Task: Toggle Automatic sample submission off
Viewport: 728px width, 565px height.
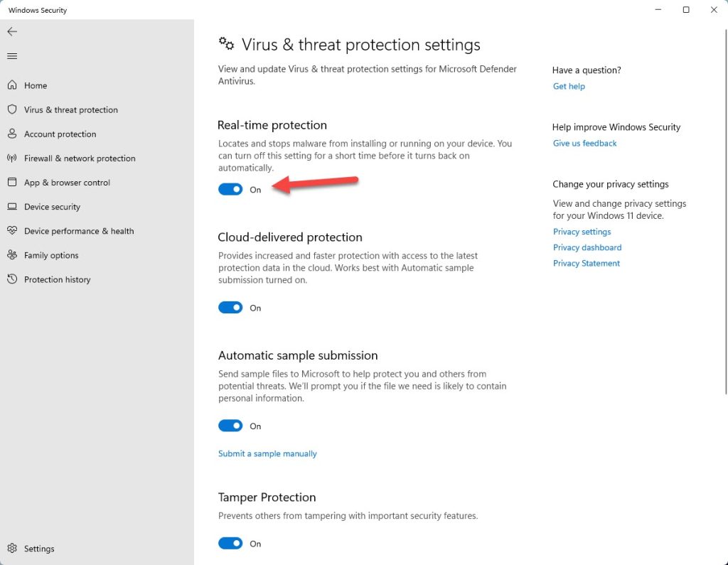Action: [x=230, y=426]
